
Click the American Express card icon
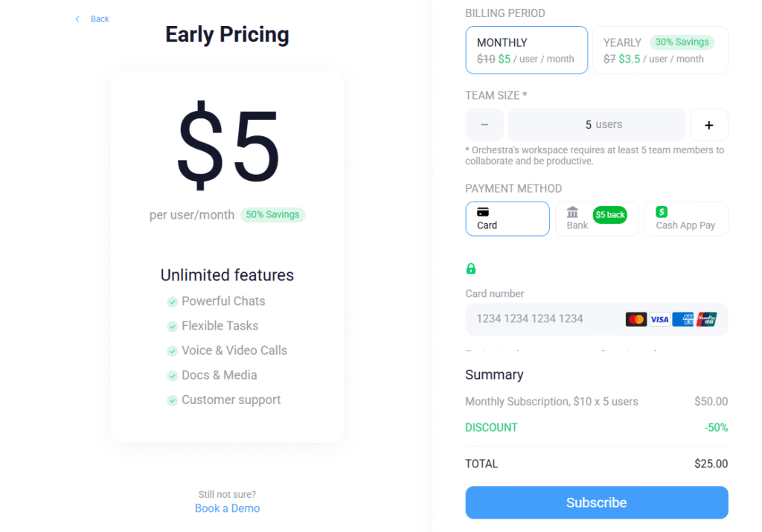point(682,319)
